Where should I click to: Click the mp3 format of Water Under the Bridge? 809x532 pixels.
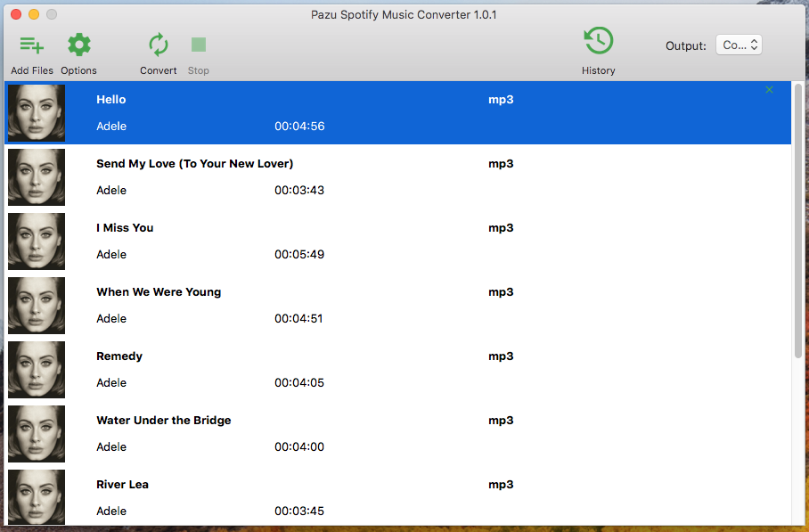pos(501,421)
